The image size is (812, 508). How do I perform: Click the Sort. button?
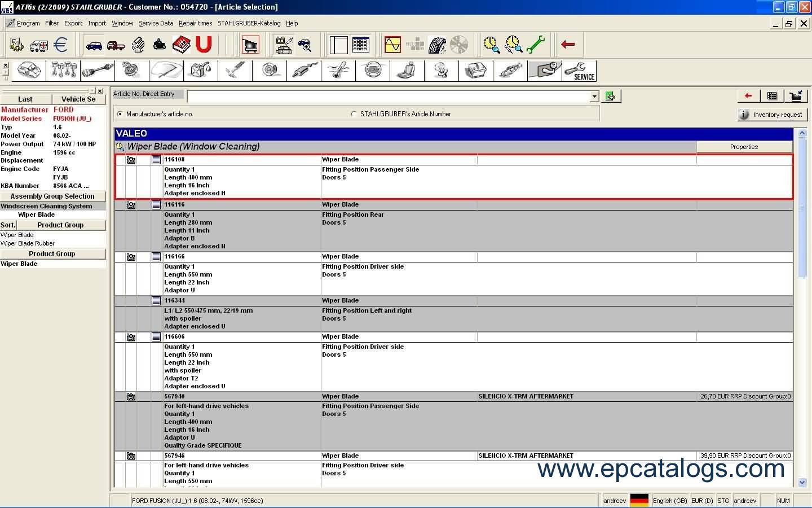[8, 225]
